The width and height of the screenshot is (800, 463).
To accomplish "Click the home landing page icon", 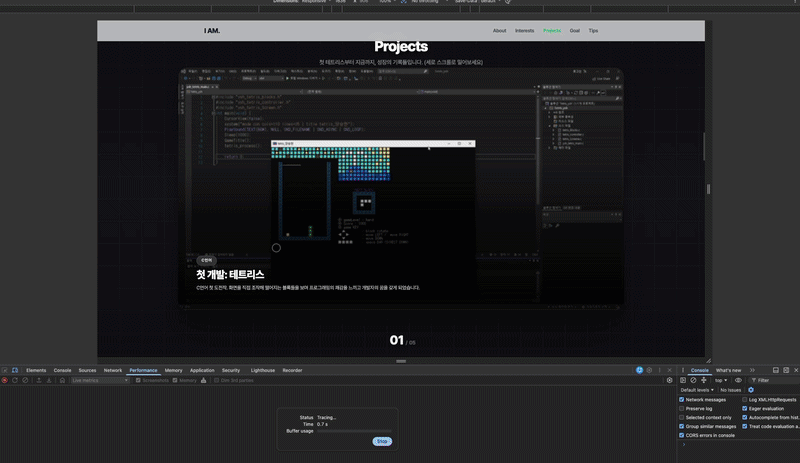I will coord(62,380).
